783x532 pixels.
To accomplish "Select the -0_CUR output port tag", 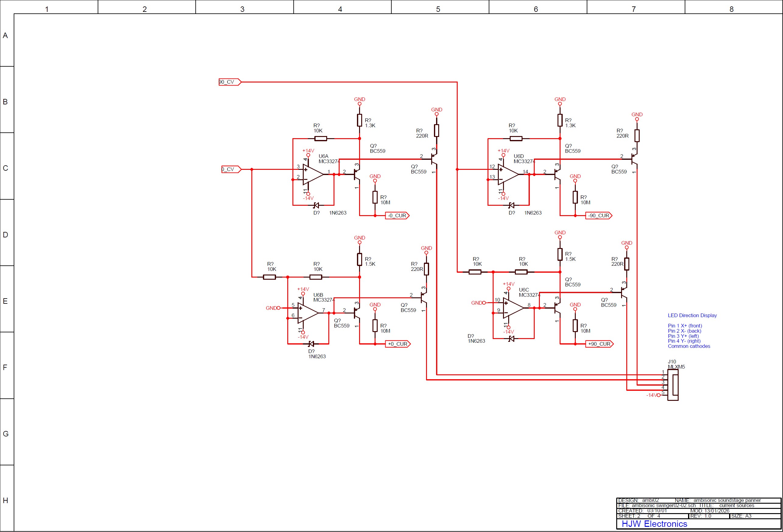I will click(x=397, y=215).
